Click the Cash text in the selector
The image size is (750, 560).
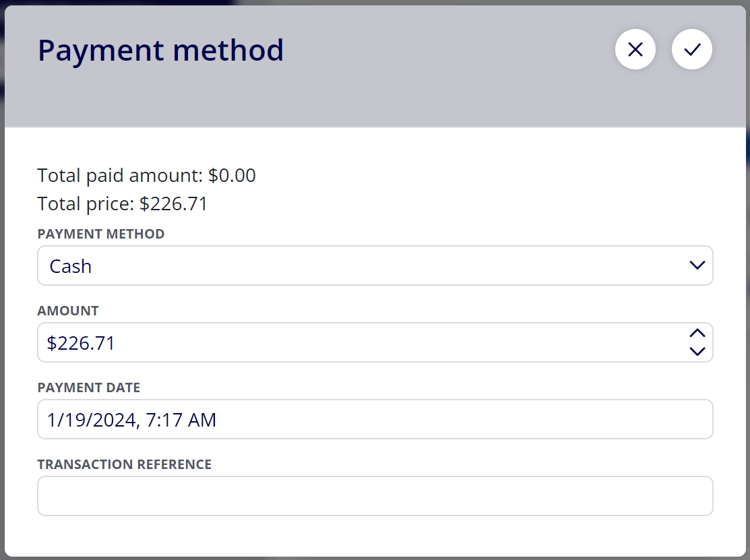pyautogui.click(x=70, y=266)
